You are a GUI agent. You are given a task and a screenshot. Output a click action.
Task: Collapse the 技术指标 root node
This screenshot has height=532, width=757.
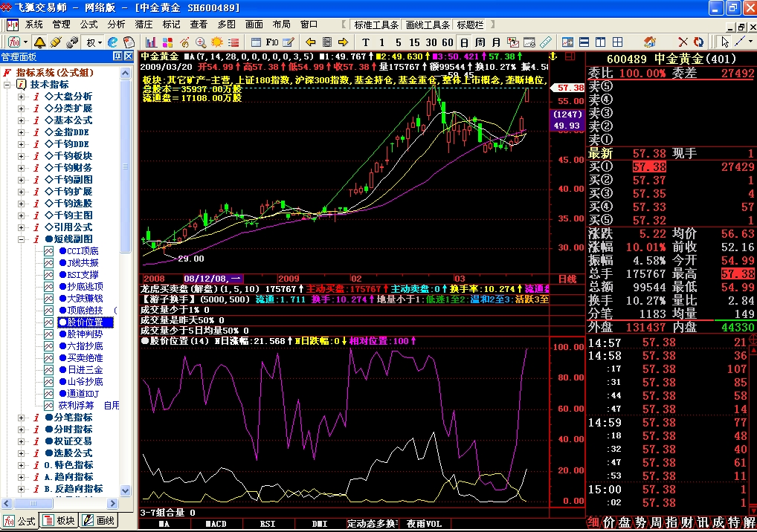click(7, 85)
